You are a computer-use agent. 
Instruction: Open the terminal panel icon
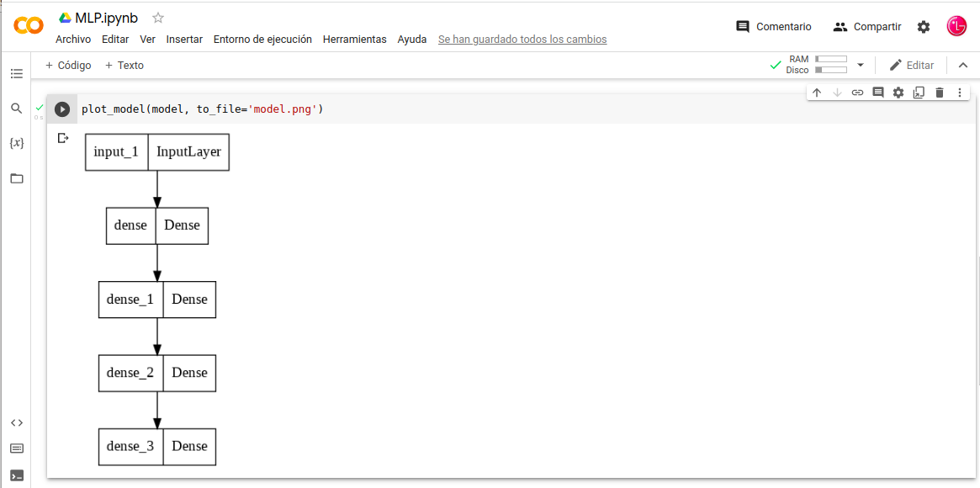pos(17,475)
